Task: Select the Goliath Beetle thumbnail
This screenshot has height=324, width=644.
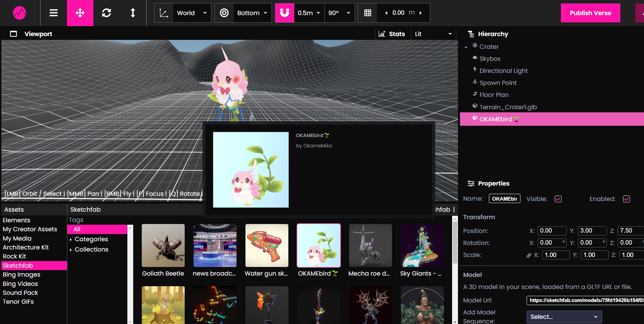Action: click(x=163, y=245)
